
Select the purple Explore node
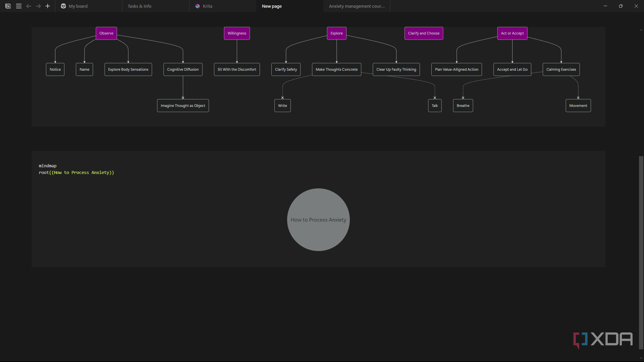pos(336,33)
